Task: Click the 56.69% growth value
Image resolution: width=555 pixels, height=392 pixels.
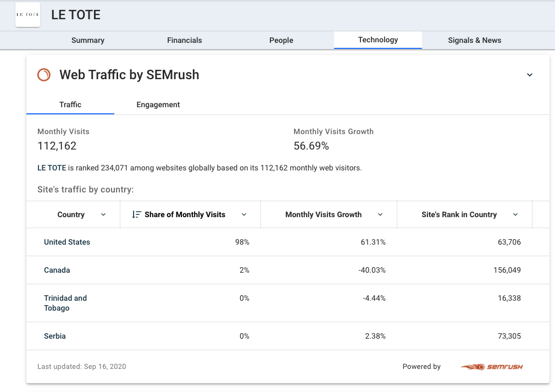Action: [x=311, y=146]
